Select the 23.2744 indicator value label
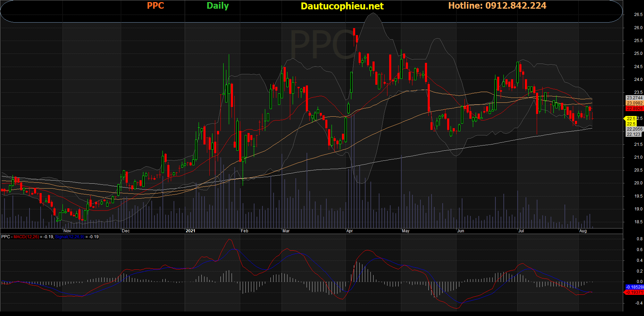This screenshot has height=316, width=644. click(635, 98)
